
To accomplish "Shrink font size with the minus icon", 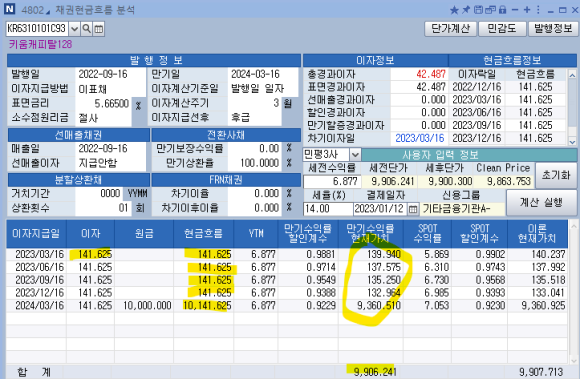I will (x=515, y=10).
